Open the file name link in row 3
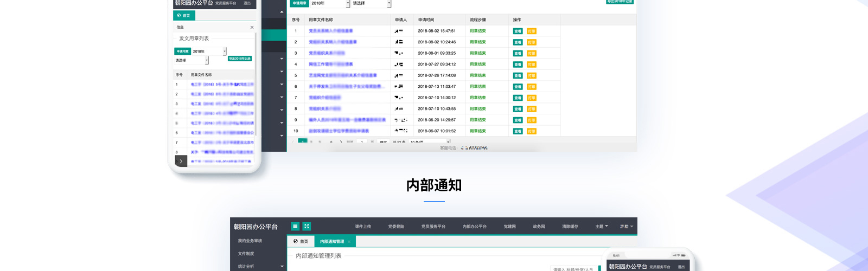Image resolution: width=868 pixels, height=271 pixels. pyautogui.click(x=327, y=53)
